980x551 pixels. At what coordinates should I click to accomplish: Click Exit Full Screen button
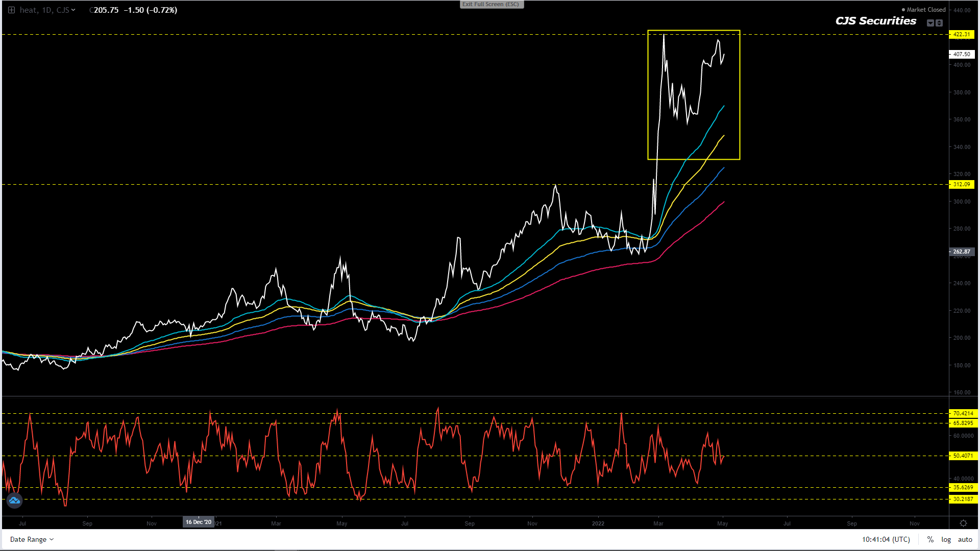491,4
